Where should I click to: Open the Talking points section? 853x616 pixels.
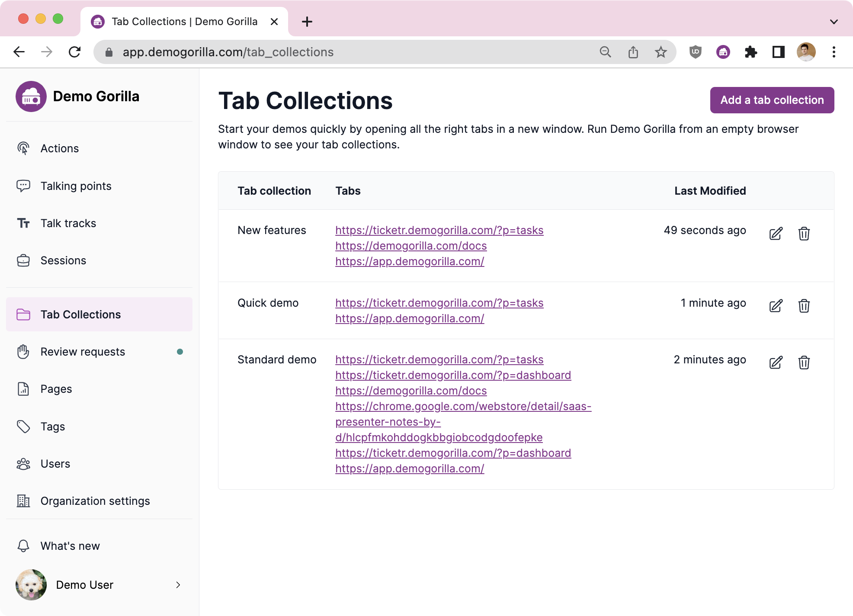click(x=76, y=186)
